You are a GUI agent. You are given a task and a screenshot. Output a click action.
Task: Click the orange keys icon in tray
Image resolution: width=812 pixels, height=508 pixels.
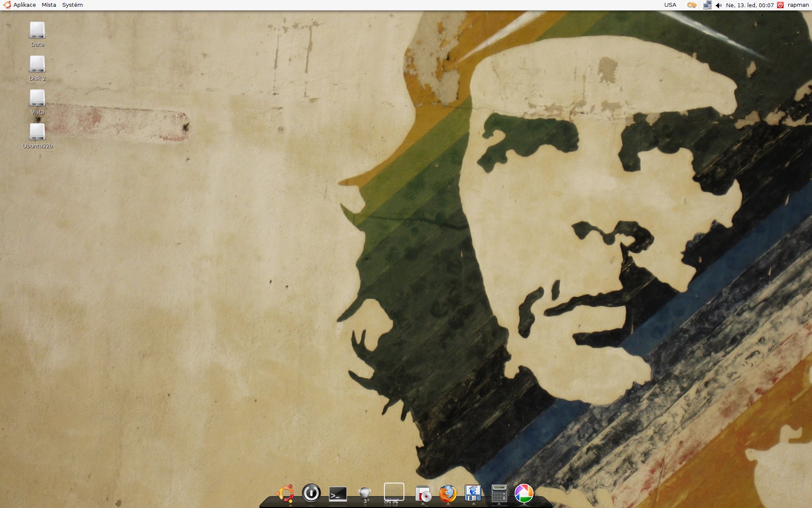click(x=692, y=5)
